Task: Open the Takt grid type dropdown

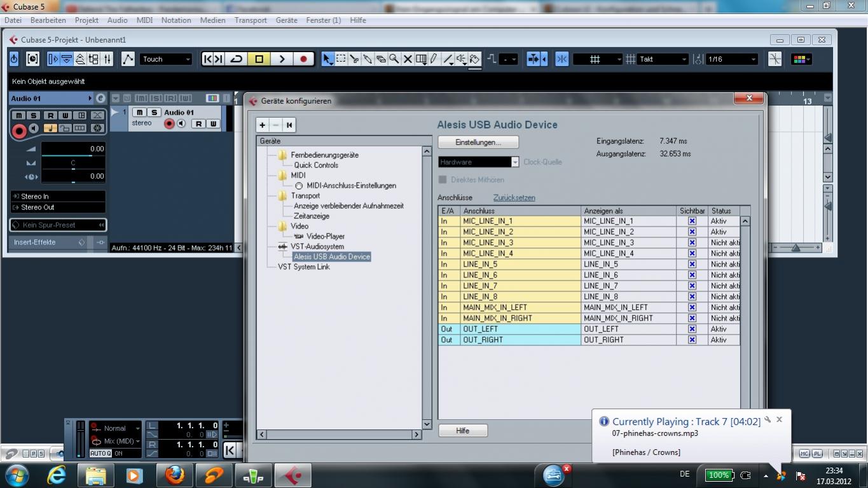Action: 663,59
